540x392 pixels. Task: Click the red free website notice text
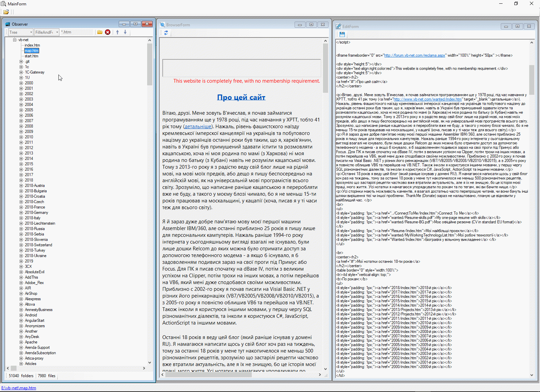click(x=247, y=81)
